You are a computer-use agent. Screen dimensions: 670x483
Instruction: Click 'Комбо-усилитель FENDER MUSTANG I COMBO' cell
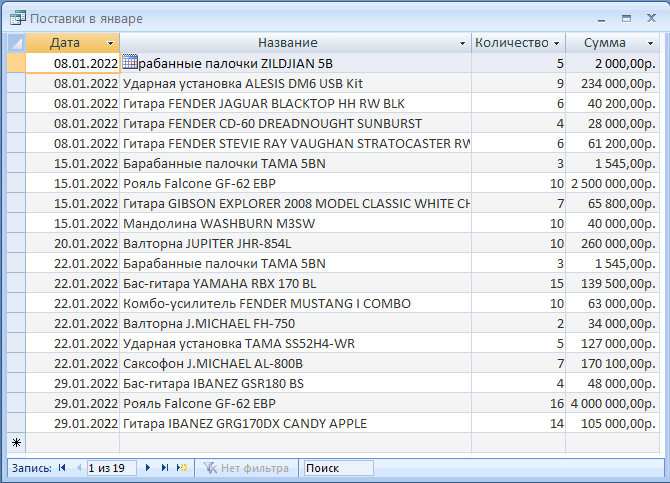click(x=295, y=303)
